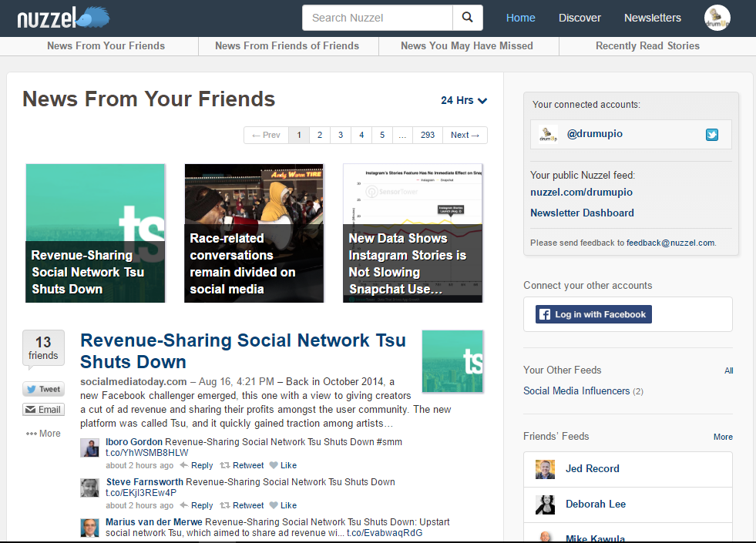Click Marius van der Merwe's avatar
This screenshot has height=543, width=756.
pos(89,528)
